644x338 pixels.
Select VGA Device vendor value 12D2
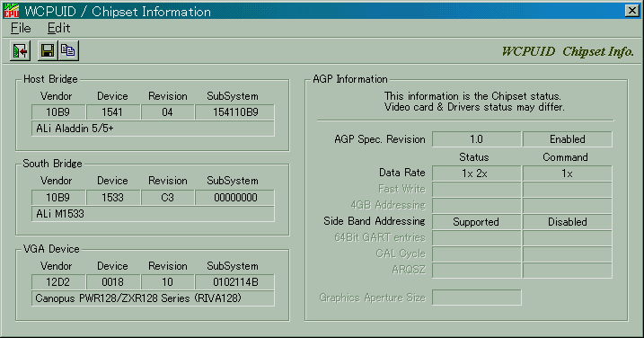58,282
